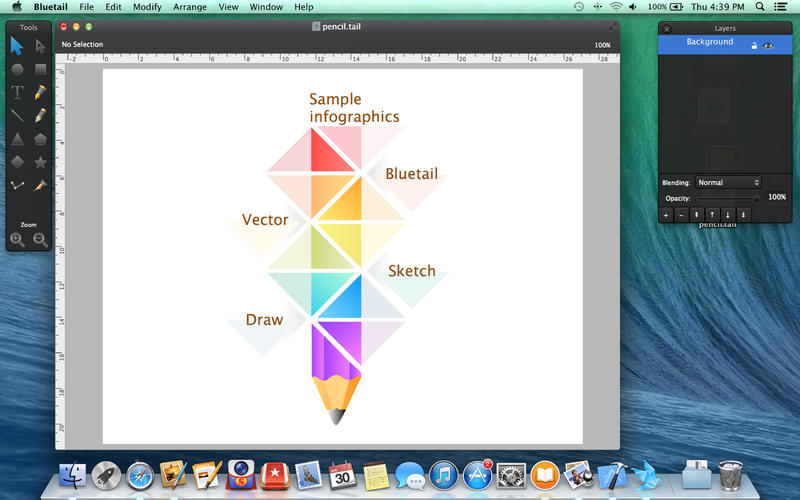Open Time Machine menu bar icon
Screen dimensions: 800x500
click(579, 7)
